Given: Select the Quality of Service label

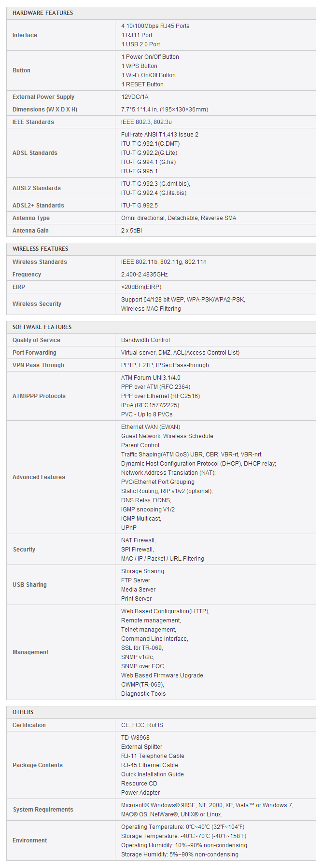Looking at the screenshot, I should (36, 340).
